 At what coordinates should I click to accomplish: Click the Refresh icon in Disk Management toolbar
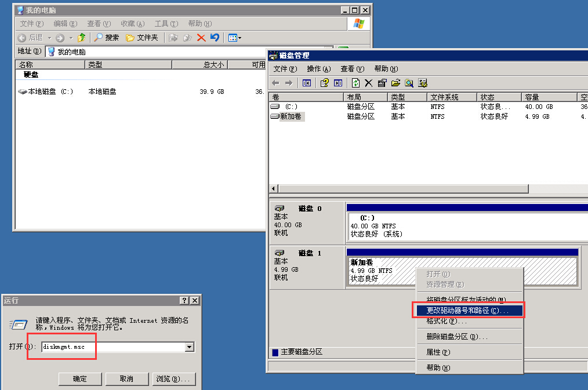tap(356, 83)
